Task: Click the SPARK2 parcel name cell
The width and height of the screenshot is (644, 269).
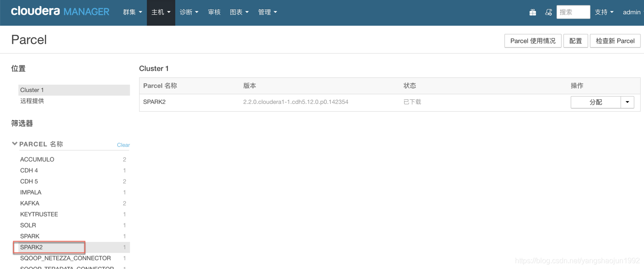Action: coord(154,102)
